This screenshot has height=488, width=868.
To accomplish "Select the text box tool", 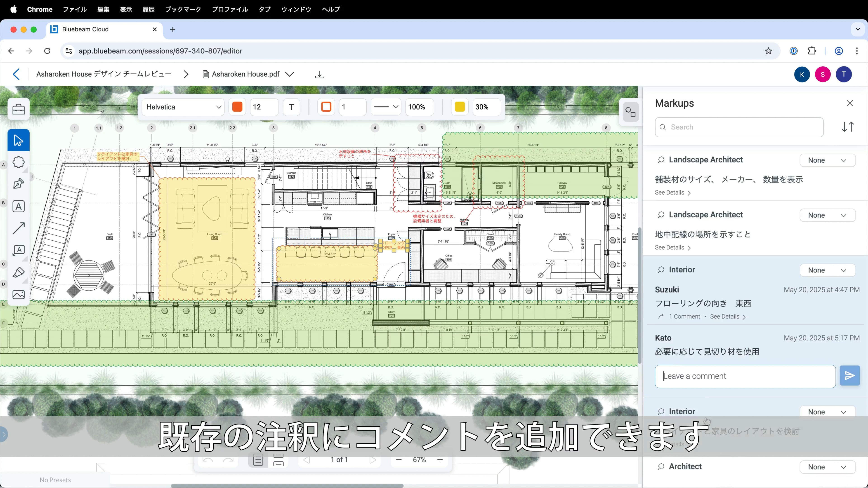I will [x=18, y=206].
